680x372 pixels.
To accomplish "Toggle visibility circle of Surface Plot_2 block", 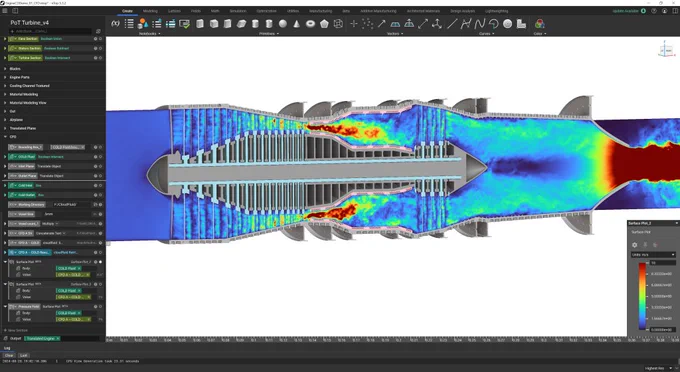I will pyautogui.click(x=101, y=262).
